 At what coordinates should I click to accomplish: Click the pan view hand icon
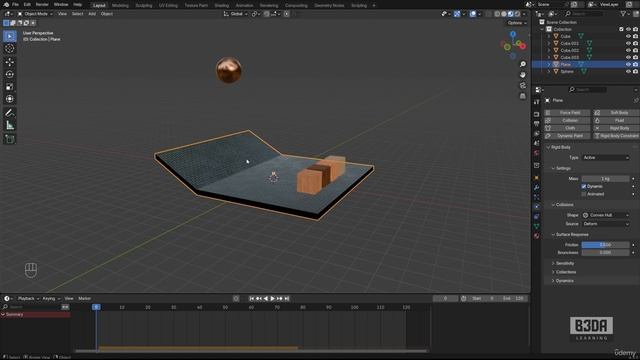(x=523, y=75)
